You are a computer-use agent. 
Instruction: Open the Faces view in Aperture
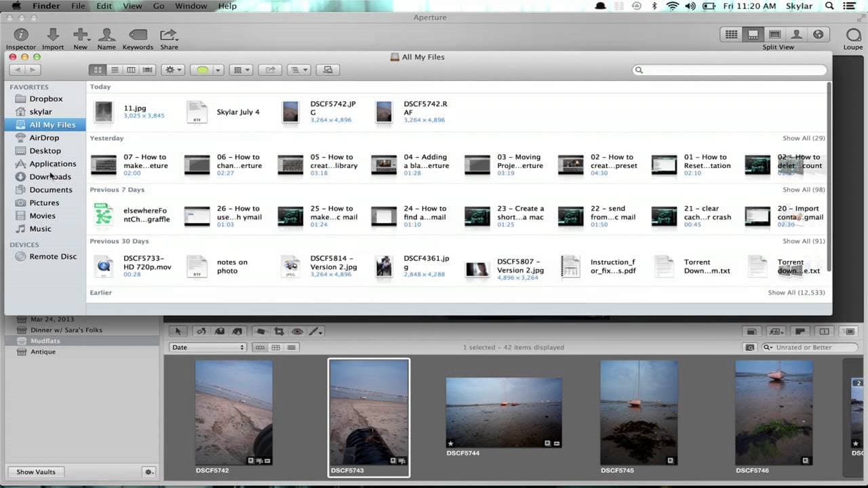point(796,35)
